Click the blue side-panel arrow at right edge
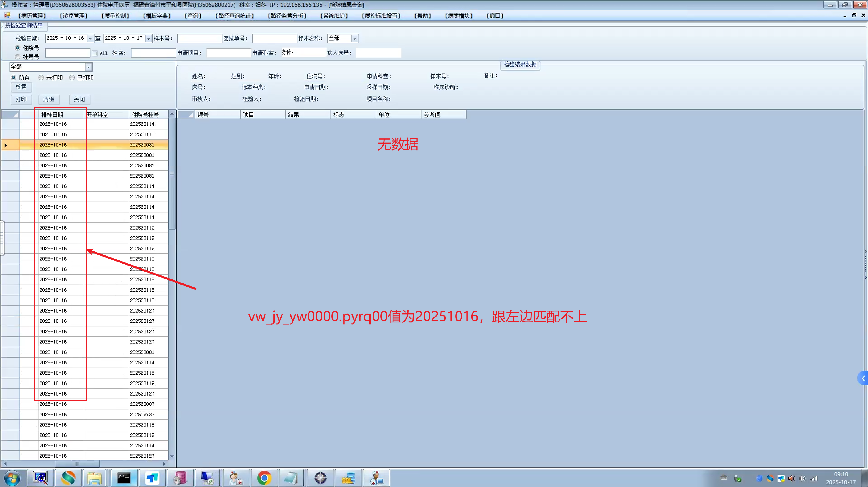This screenshot has width=868, height=487. click(863, 379)
